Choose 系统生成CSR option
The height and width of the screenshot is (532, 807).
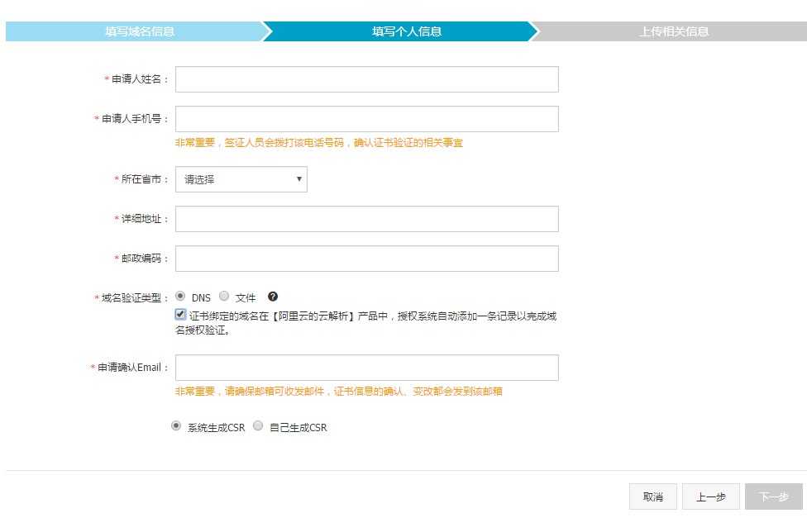174,426
